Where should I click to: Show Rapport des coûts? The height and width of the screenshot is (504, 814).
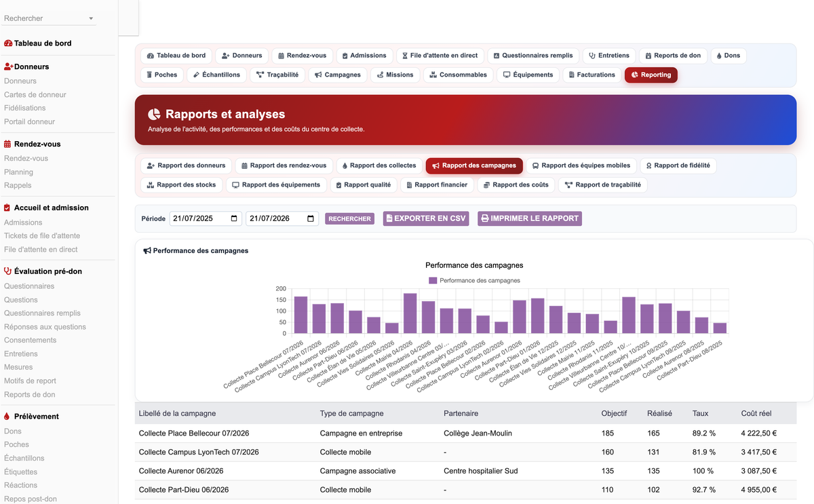(x=516, y=185)
